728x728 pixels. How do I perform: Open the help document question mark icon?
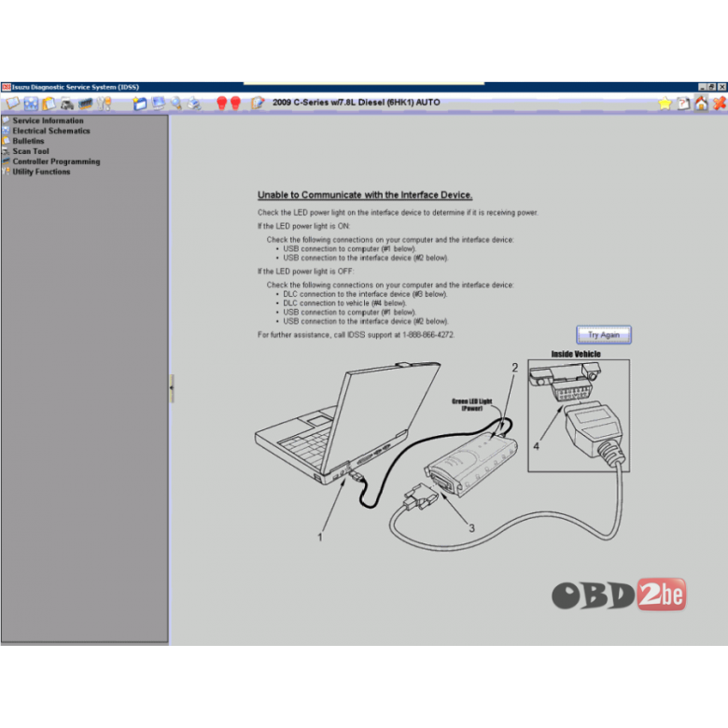click(683, 103)
